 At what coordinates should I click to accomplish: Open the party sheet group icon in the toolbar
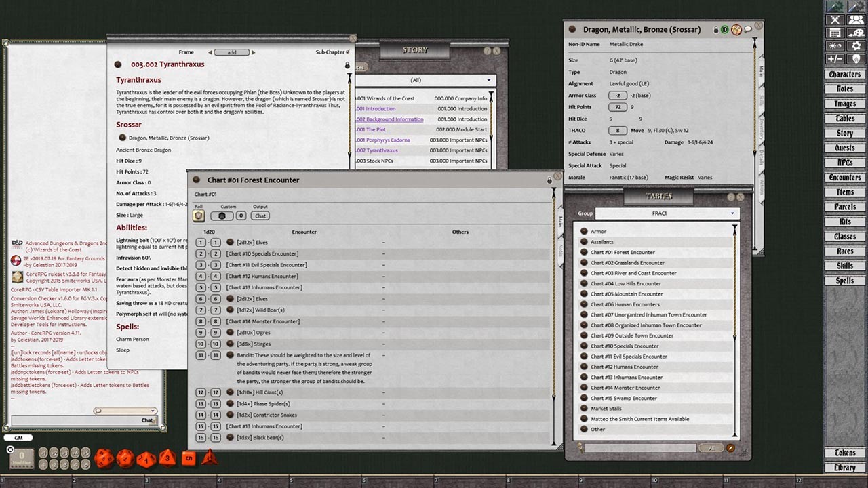click(856, 20)
